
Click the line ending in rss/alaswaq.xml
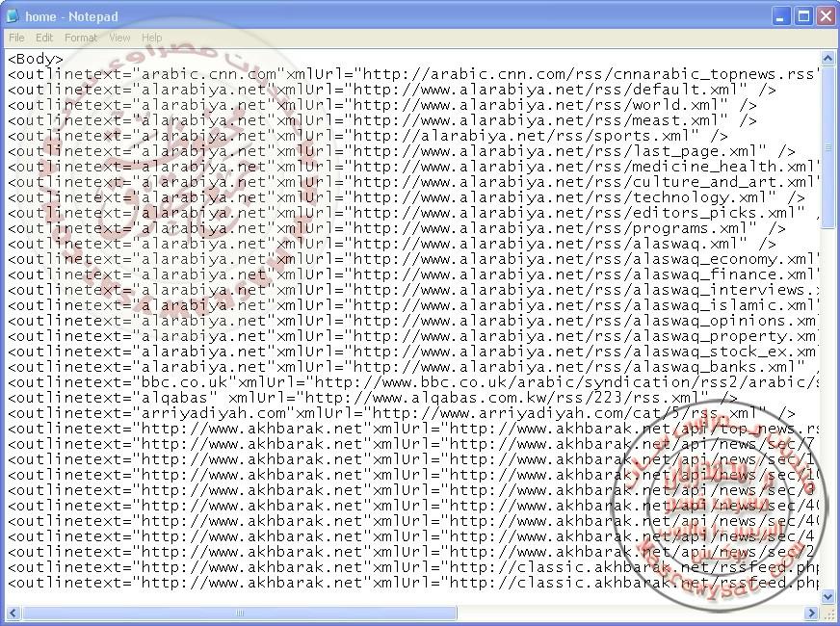coord(392,245)
